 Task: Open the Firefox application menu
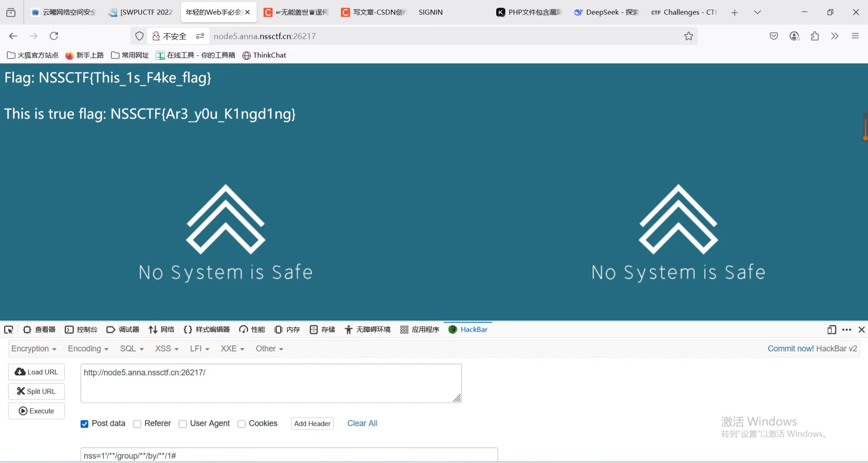[855, 36]
